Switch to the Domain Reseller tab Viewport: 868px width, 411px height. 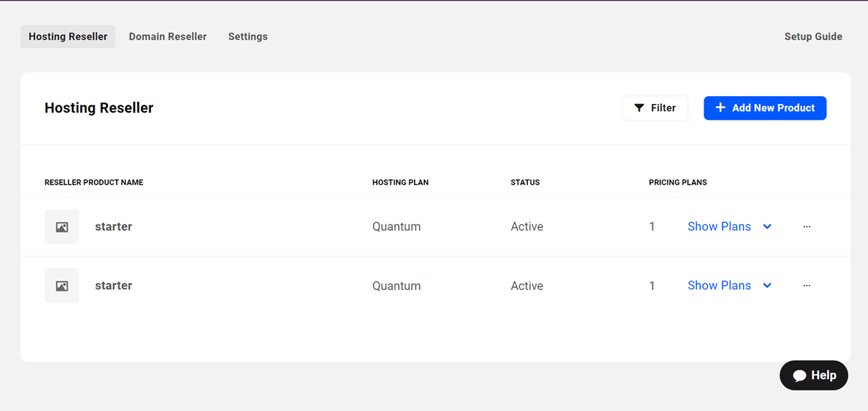[x=167, y=36]
